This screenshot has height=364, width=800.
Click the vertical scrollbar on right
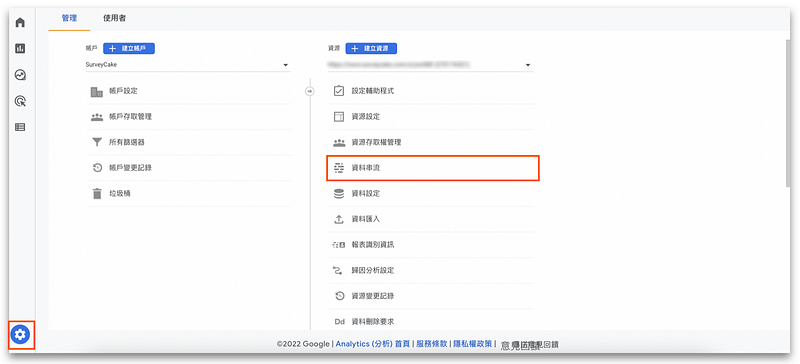(789, 112)
